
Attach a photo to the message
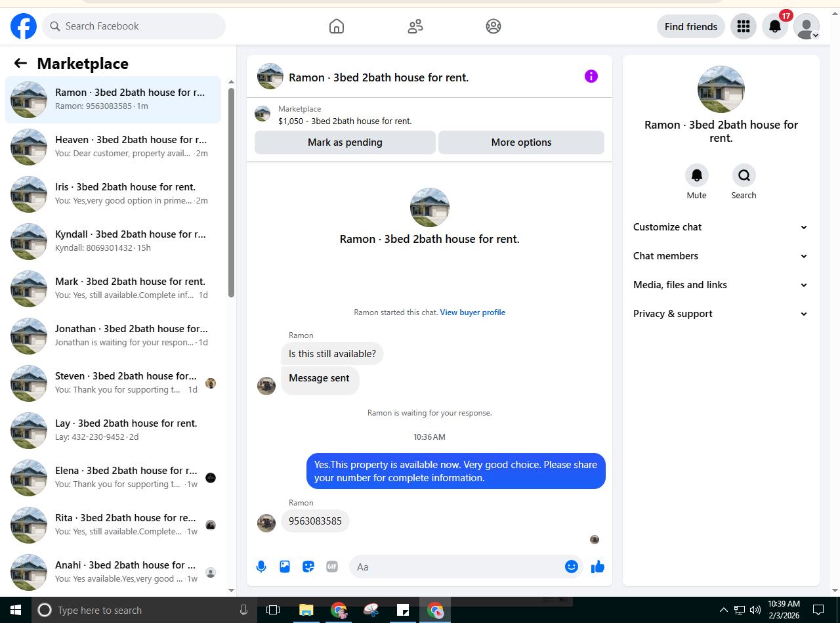coord(285,567)
